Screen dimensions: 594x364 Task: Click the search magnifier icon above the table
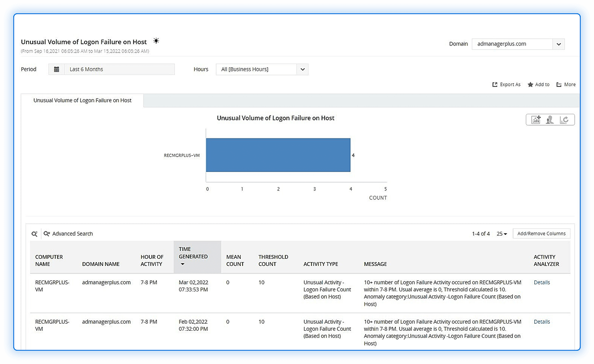(x=34, y=234)
